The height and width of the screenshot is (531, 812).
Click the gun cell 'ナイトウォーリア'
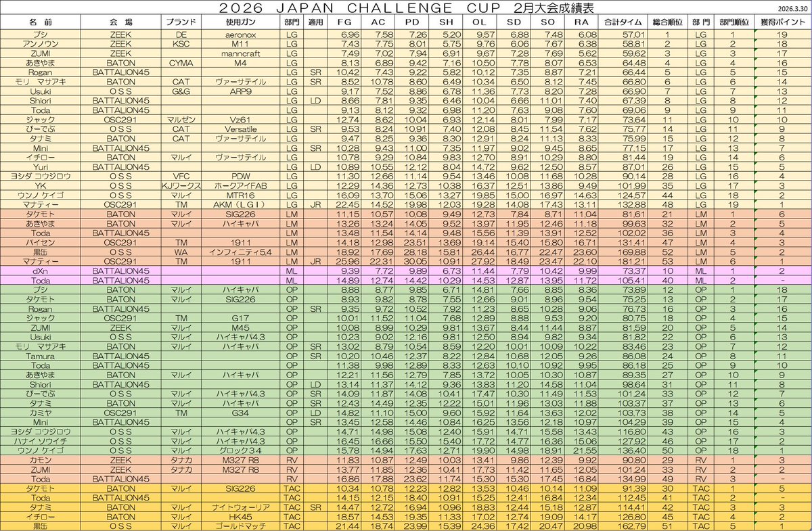[x=242, y=507]
